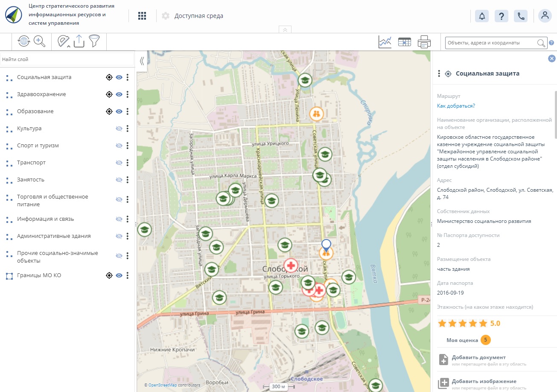Screen dimensions: 557x392
Task: Collapse the left layers panel
Action: (142, 61)
